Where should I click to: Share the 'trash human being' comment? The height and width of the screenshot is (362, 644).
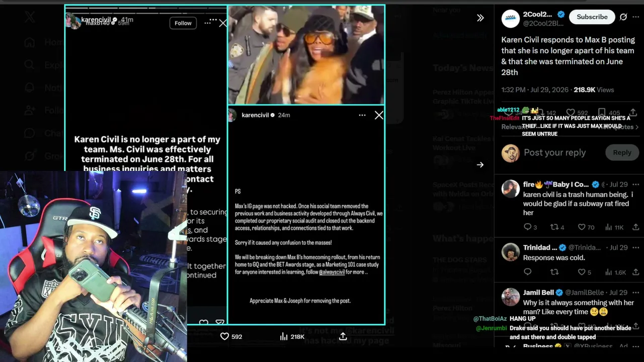[636, 227]
